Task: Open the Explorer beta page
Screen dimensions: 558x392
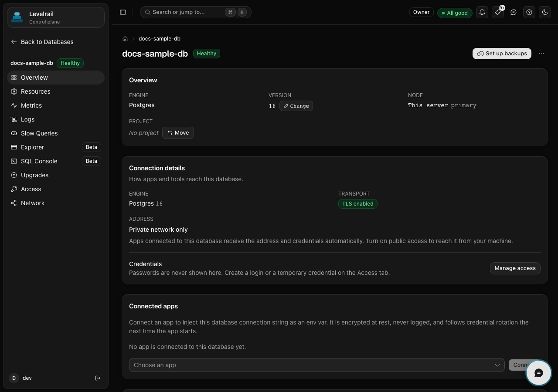Action: (x=56, y=147)
